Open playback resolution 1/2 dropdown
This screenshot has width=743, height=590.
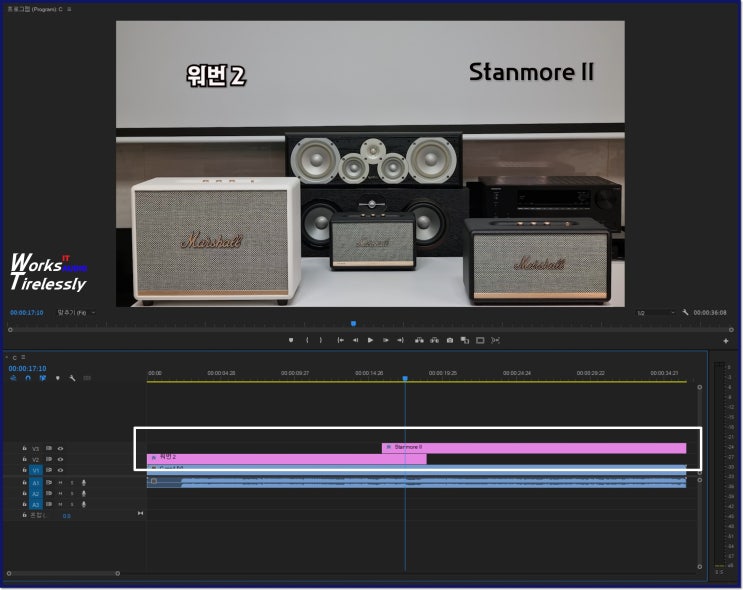(656, 313)
